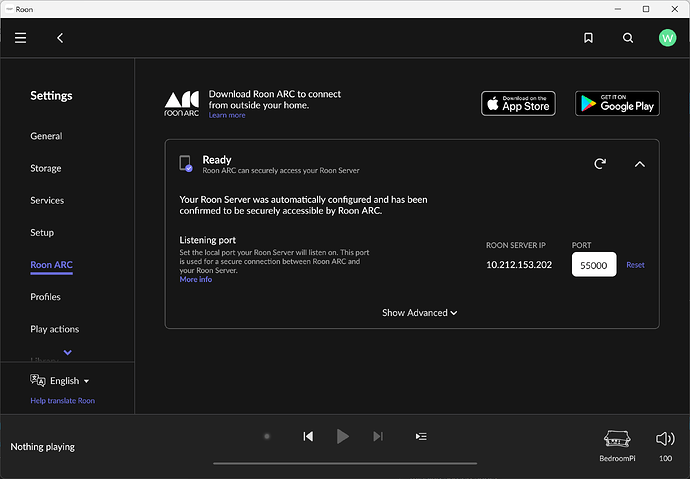Screen dimensions: 690x479
Task: Click Help translate Roon link
Action: coord(62,401)
